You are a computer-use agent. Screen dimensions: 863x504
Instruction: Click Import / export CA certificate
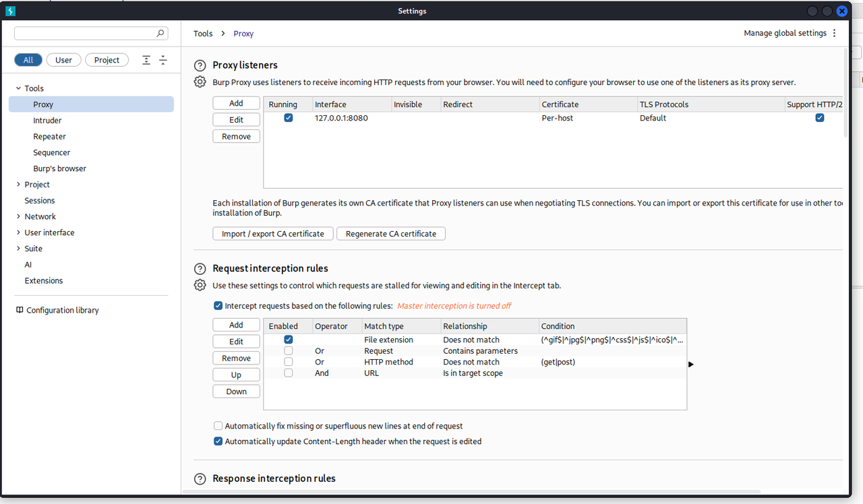[273, 234]
